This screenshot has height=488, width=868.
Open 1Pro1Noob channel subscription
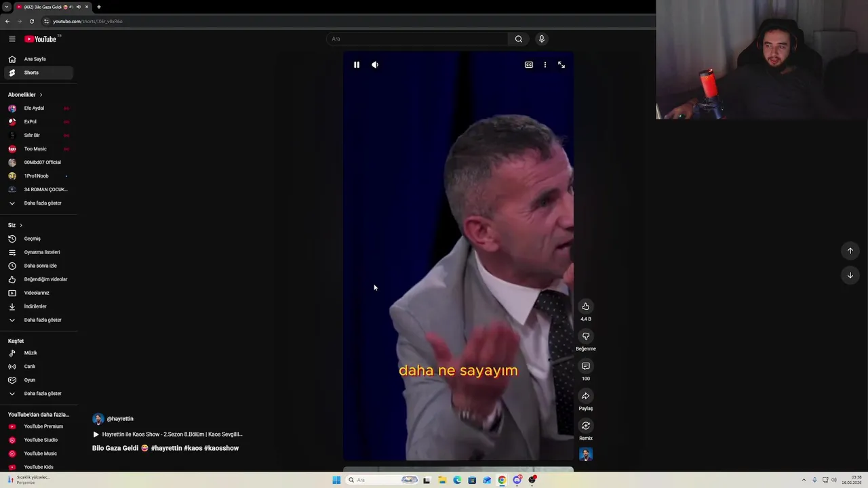coord(38,176)
